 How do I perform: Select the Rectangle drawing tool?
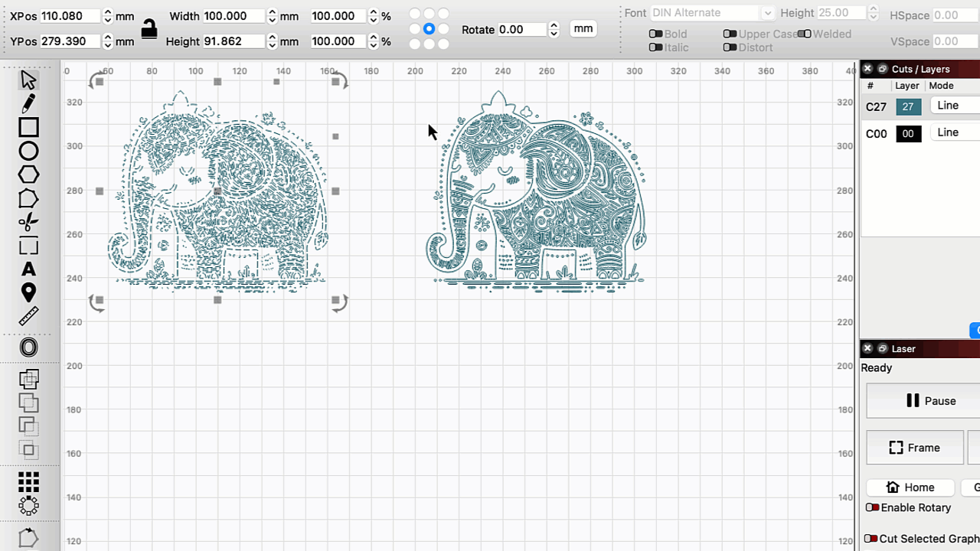click(x=28, y=127)
